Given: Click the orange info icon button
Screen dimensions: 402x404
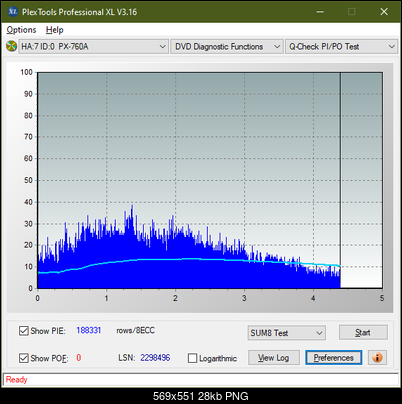Looking at the screenshot, I should pos(377,358).
